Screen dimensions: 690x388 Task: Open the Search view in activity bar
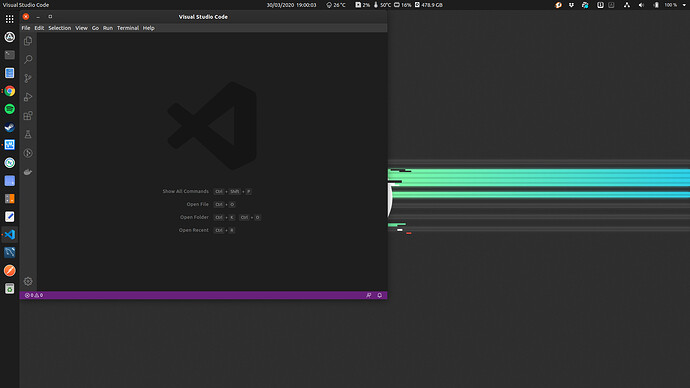click(28, 59)
